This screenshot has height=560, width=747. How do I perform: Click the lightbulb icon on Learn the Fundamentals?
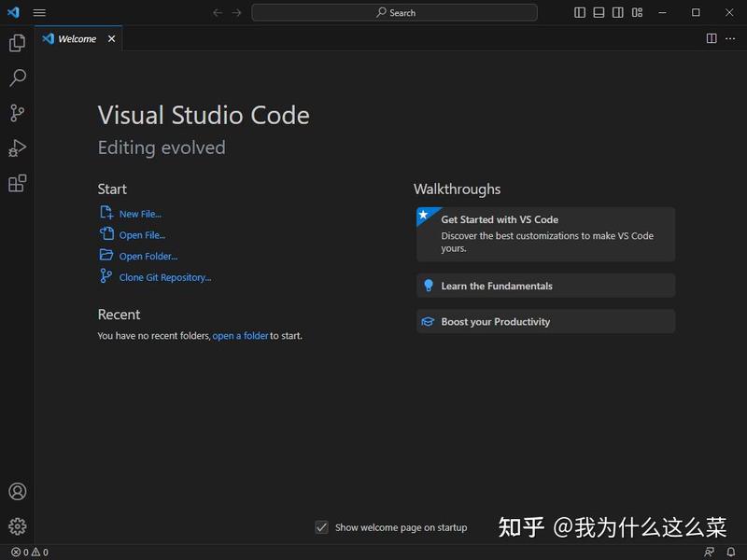[429, 286]
